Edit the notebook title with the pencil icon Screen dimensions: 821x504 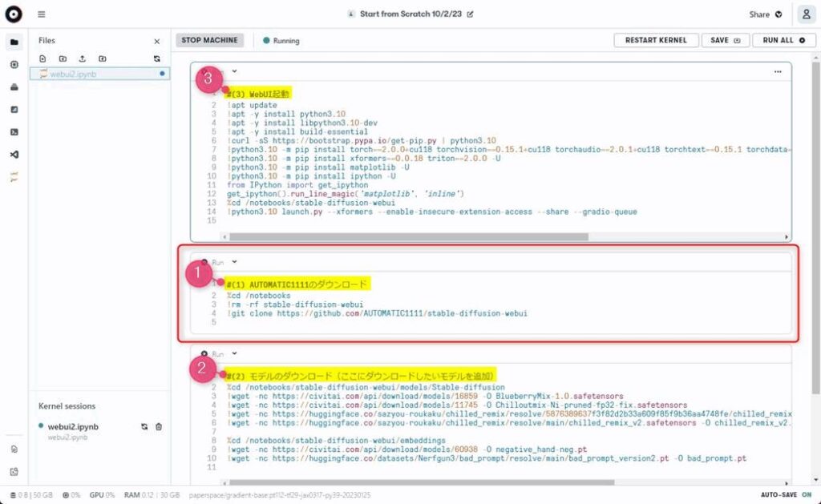click(x=470, y=14)
